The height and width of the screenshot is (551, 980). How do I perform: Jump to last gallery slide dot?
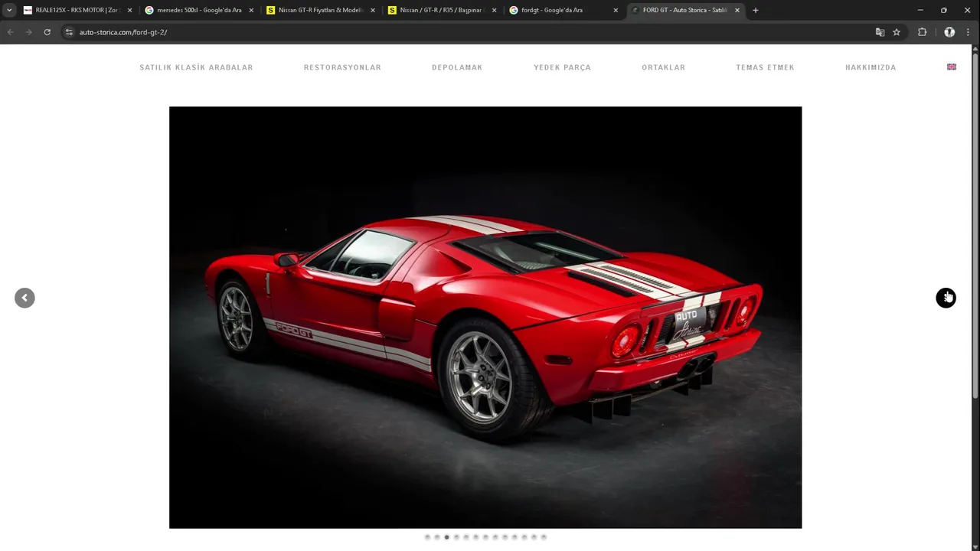point(544,537)
